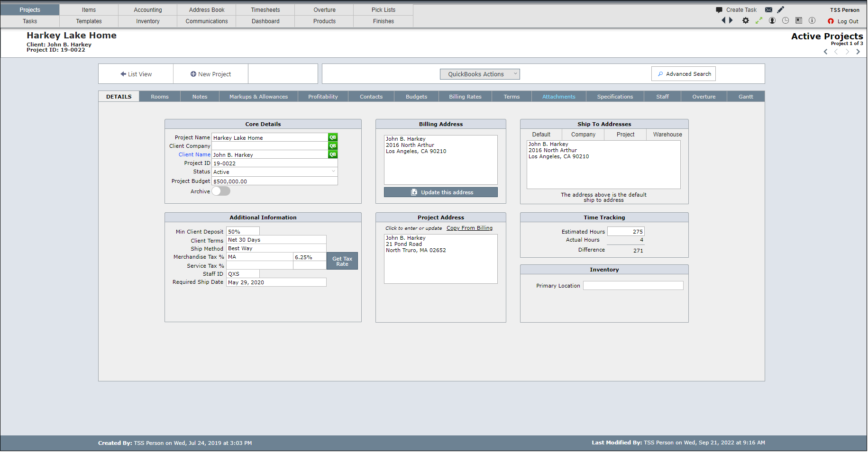The width and height of the screenshot is (868, 452).
Task: Open the Gantt tab
Action: point(746,97)
